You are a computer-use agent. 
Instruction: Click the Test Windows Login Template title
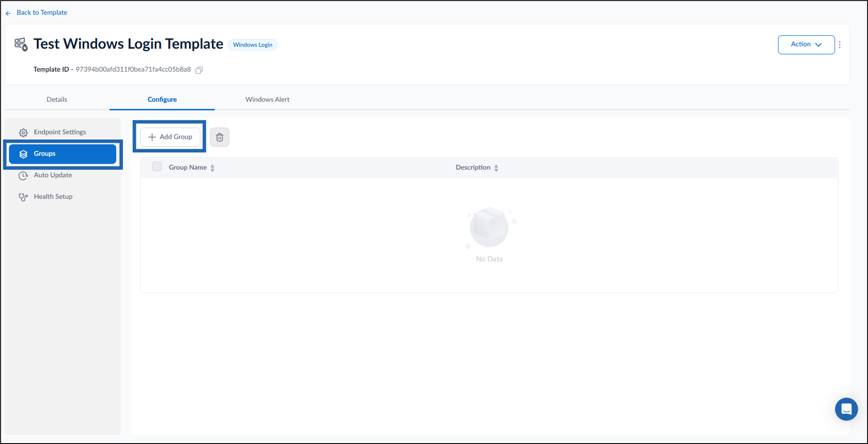(x=128, y=44)
